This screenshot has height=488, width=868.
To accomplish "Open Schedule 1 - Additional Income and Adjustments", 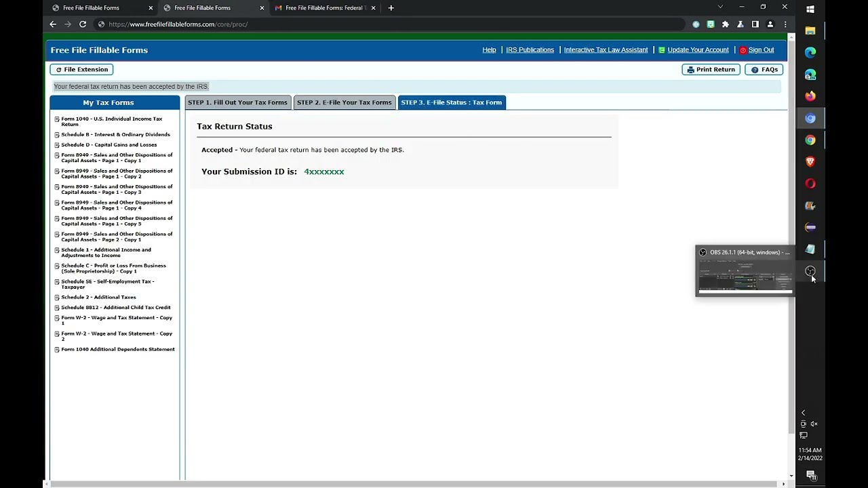I will pos(106,253).
